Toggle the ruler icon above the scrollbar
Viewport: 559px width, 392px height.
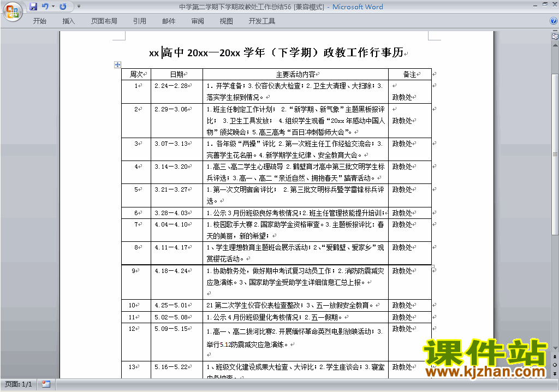(555, 36)
